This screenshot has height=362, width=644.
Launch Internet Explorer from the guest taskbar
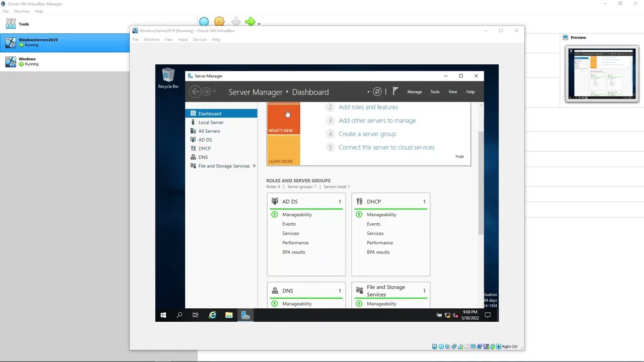tap(212, 315)
